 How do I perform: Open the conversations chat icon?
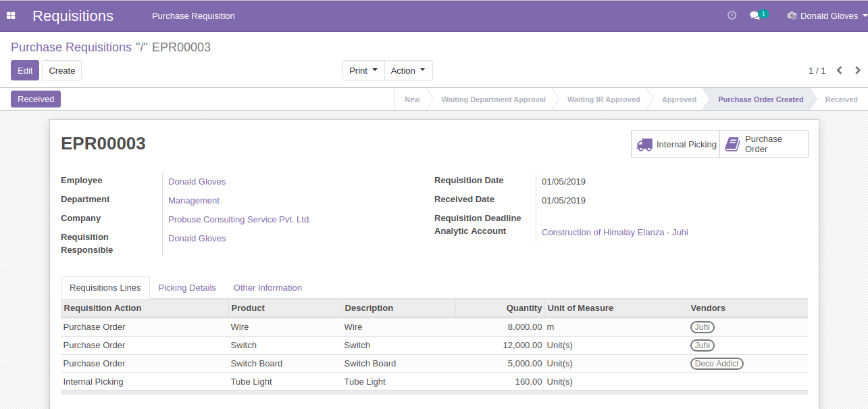click(755, 16)
